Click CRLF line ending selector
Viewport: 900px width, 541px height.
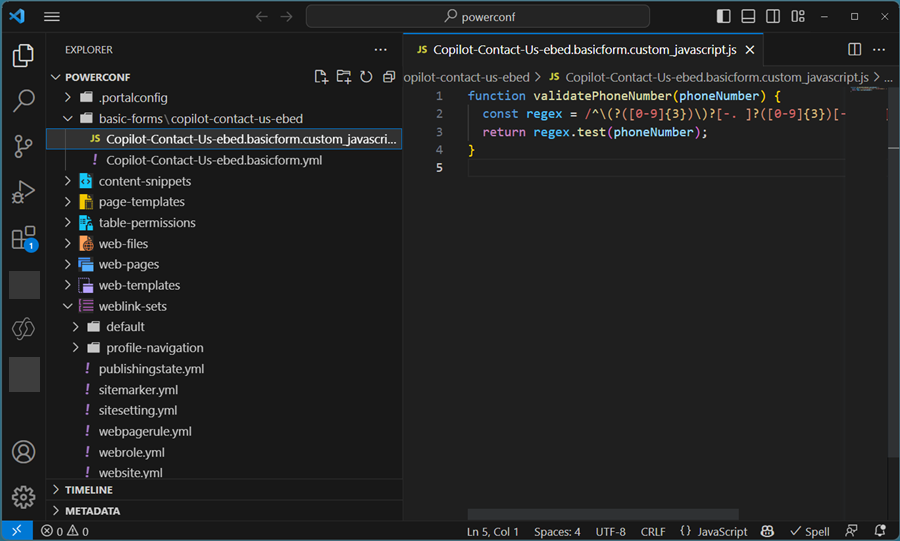(652, 531)
